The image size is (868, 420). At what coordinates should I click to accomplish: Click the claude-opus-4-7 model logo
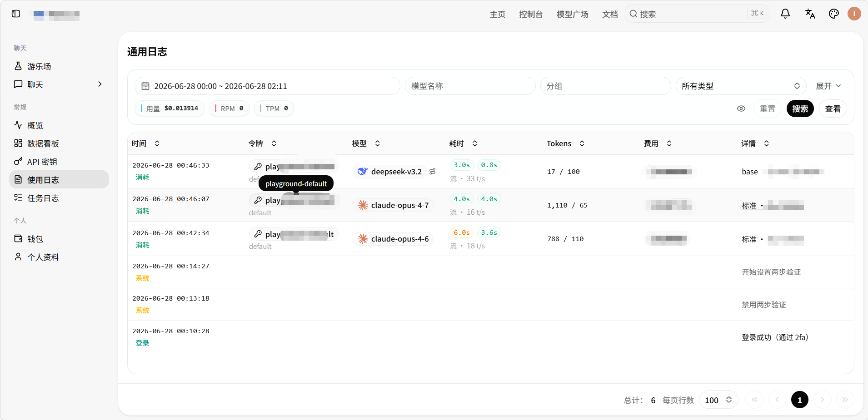[363, 205]
